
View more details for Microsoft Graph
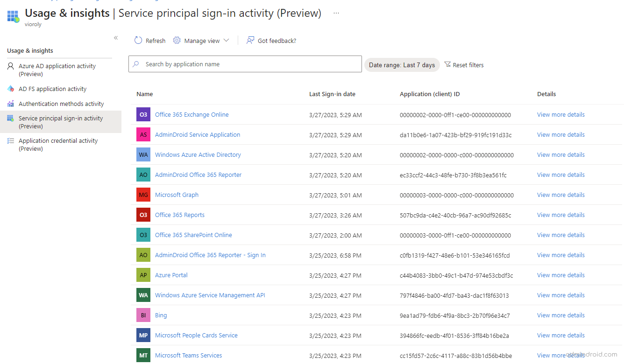(x=561, y=195)
